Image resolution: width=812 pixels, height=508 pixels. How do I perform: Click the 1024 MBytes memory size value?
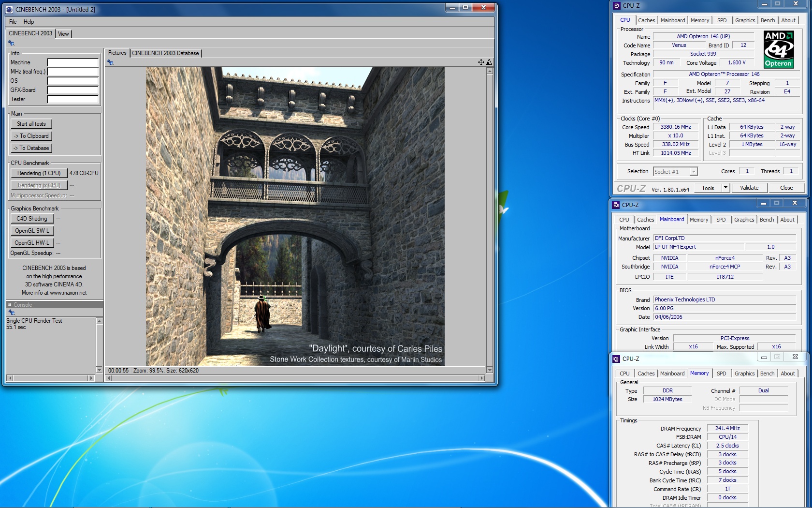click(x=667, y=399)
